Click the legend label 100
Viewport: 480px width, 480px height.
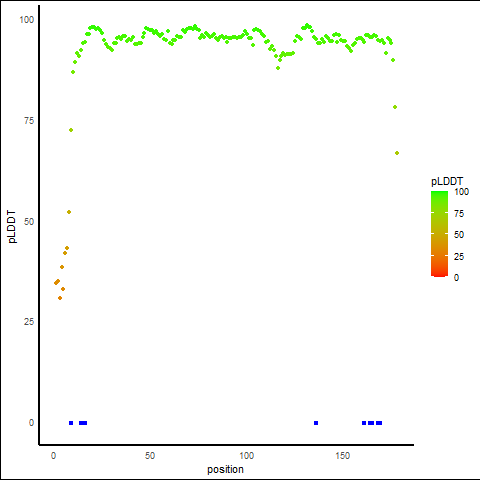pos(461,192)
